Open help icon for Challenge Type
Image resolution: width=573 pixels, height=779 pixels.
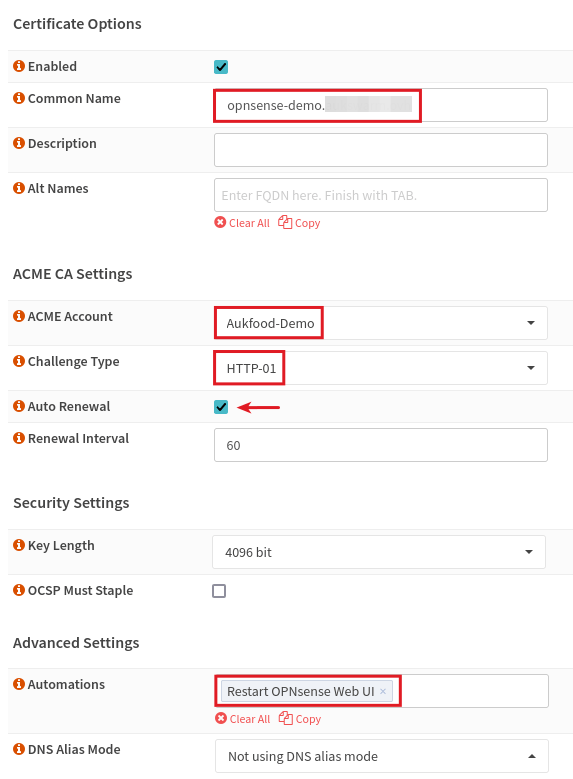pos(19,361)
